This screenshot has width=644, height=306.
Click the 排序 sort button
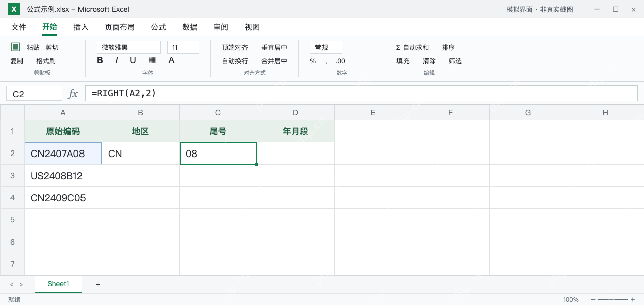[x=448, y=47]
